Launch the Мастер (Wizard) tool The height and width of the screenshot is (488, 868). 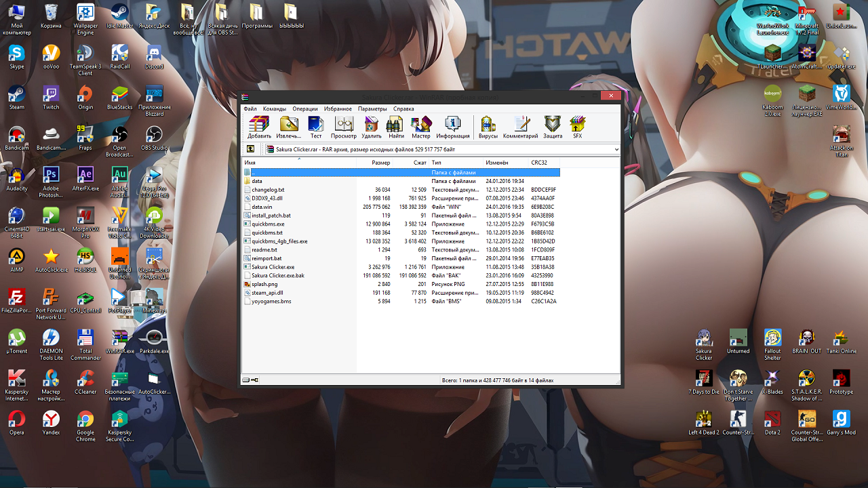coord(420,127)
